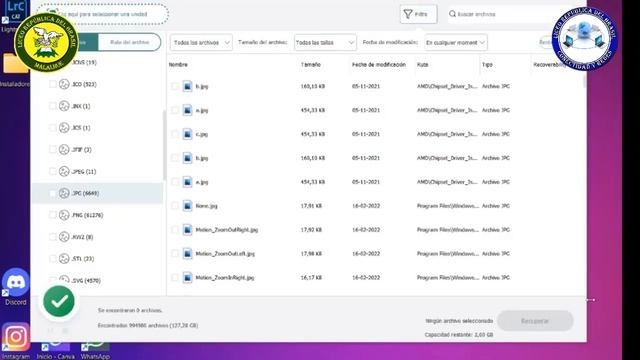Open the Instaladores desktop folder
The image size is (640, 360).
15,69
